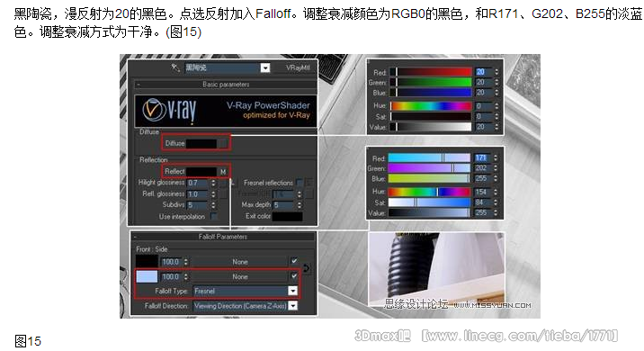Click Red slider in the 20-value color picker
Viewport: 644px width, 351px height.
tap(431, 72)
